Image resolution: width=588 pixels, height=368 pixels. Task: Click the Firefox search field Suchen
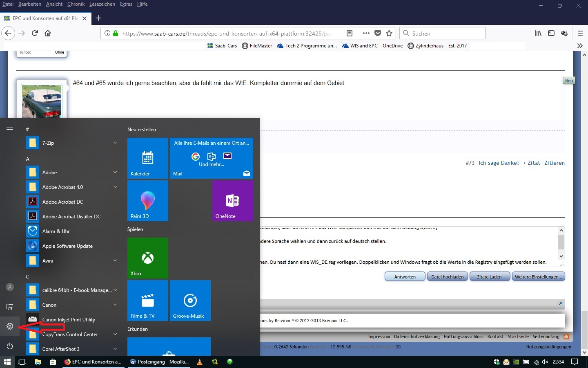coord(443,33)
